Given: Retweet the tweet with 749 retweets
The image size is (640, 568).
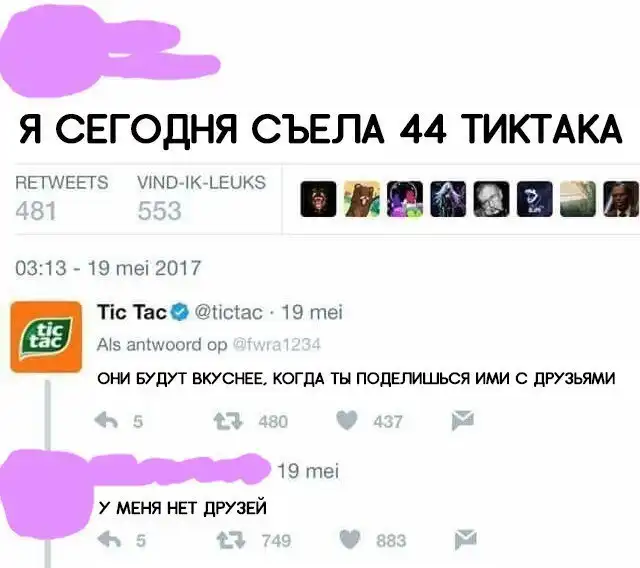Looking at the screenshot, I should coord(231,541).
